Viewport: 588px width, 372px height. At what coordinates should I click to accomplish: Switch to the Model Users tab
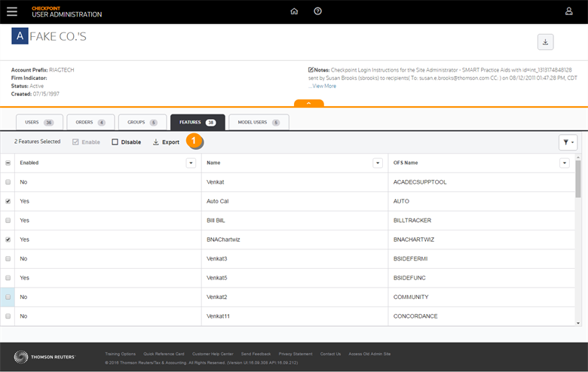tap(259, 122)
